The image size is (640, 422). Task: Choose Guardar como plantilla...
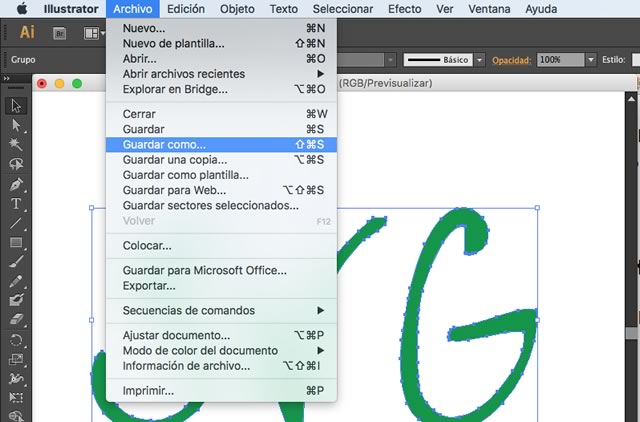(x=221, y=175)
